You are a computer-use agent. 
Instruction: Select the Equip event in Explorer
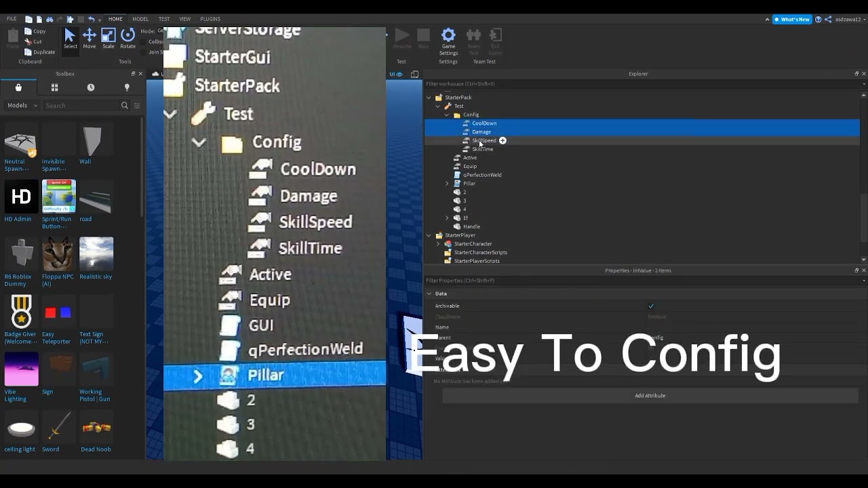[x=469, y=167]
